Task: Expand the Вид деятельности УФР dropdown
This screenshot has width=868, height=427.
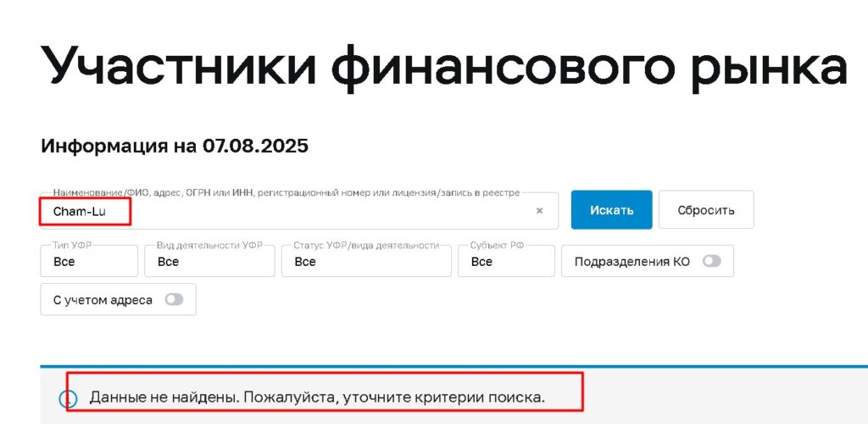Action: pos(209,261)
